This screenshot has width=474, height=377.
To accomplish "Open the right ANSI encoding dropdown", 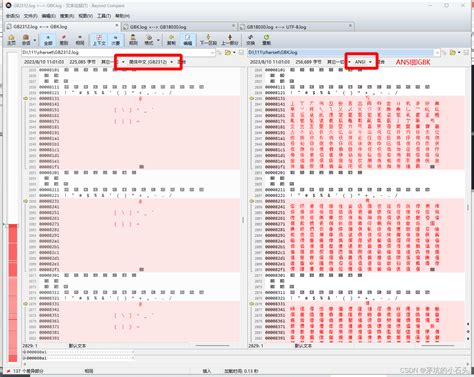I will [363, 62].
